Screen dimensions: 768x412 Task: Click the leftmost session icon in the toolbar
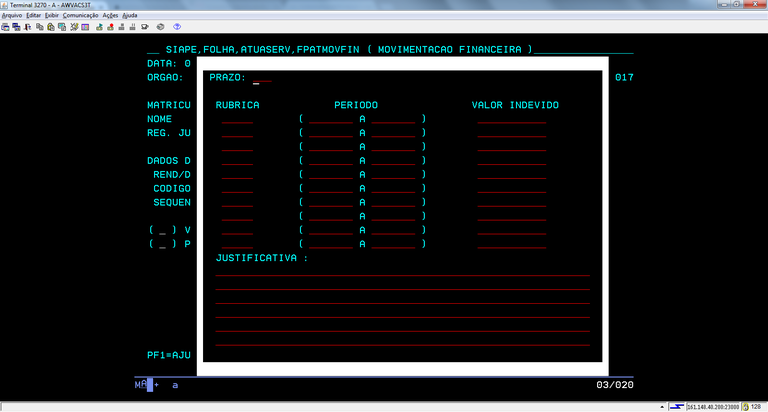pyautogui.click(x=6, y=26)
